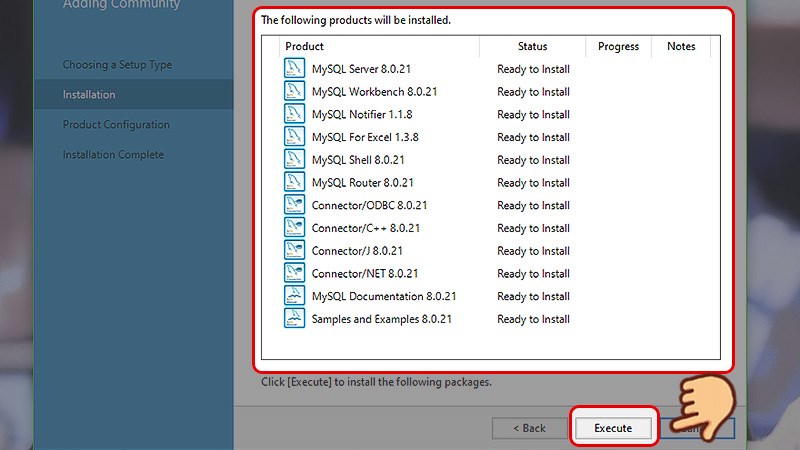Select the Installation step in sidebar
The image size is (800, 450).
click(x=89, y=95)
